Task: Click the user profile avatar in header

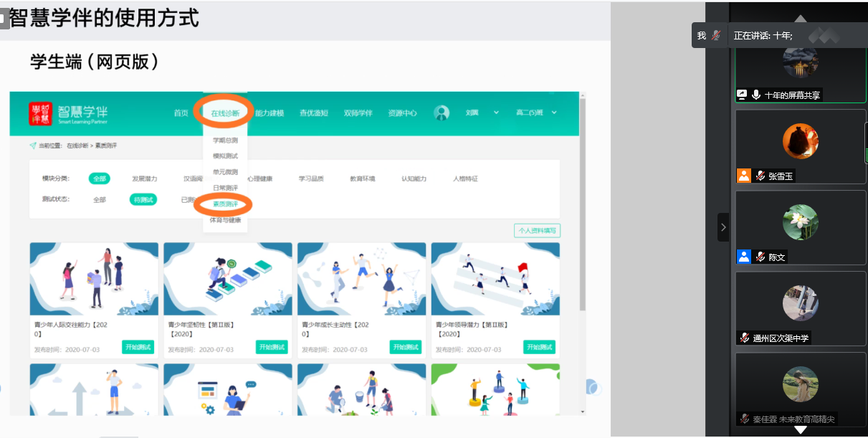Action: 442,113
